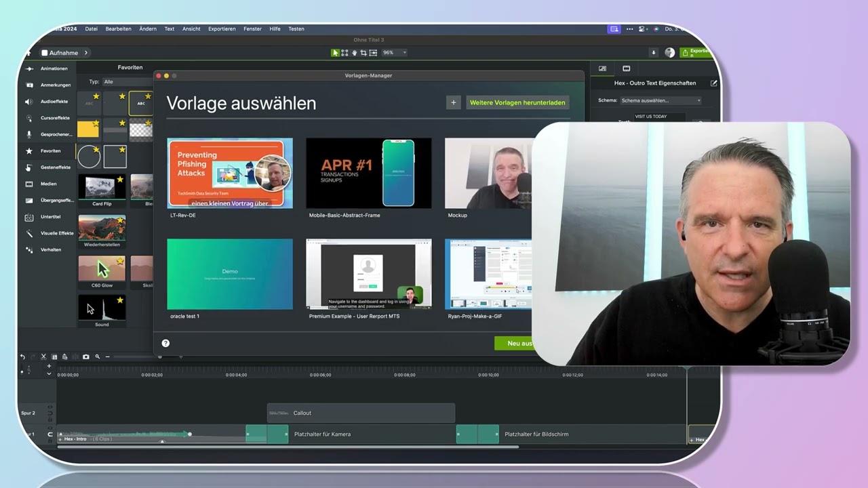868x488 pixels.
Task: Open the Exportieren menu in menu bar
Action: click(222, 29)
